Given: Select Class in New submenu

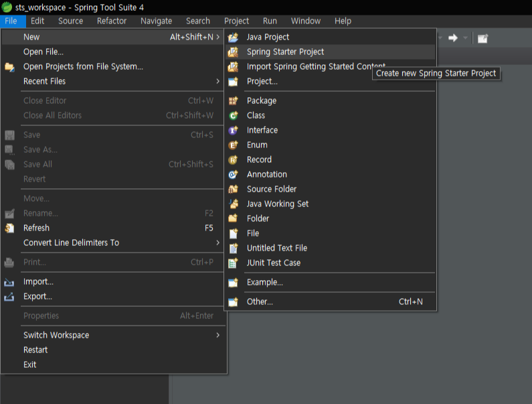Looking at the screenshot, I should point(330,115).
